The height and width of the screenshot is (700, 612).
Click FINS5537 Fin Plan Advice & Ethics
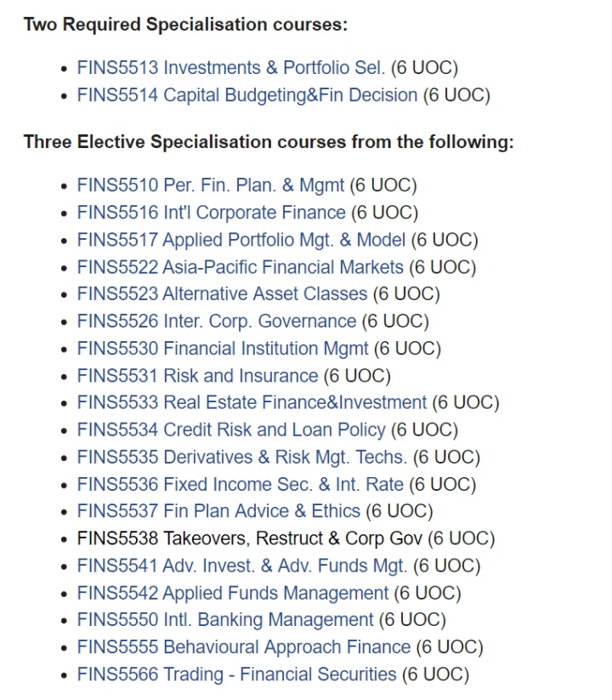click(x=218, y=511)
